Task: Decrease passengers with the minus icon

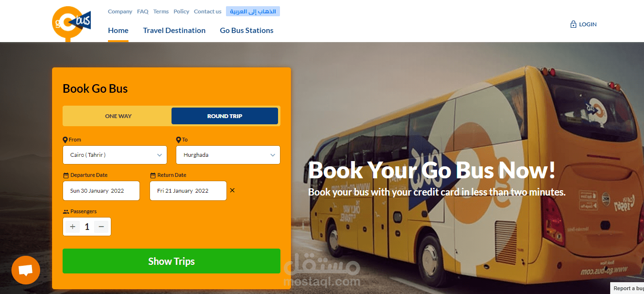Action: click(101, 227)
